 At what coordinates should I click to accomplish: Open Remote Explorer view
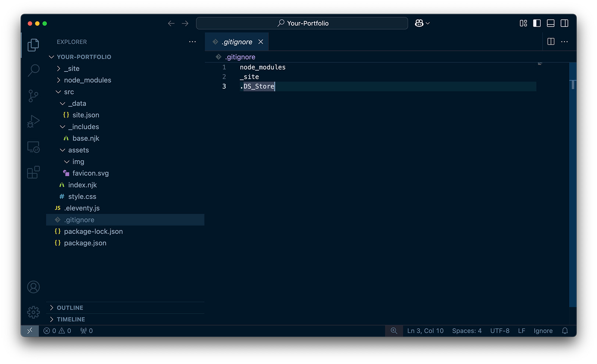coord(33,147)
